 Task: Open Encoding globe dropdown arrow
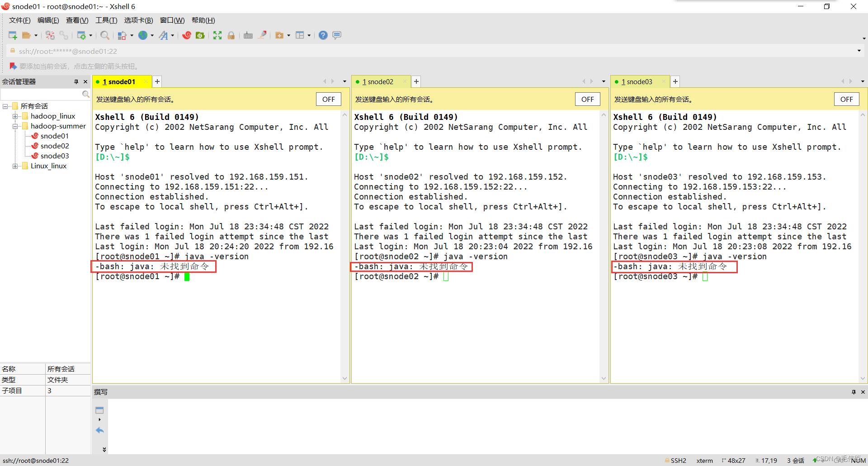pyautogui.click(x=152, y=35)
